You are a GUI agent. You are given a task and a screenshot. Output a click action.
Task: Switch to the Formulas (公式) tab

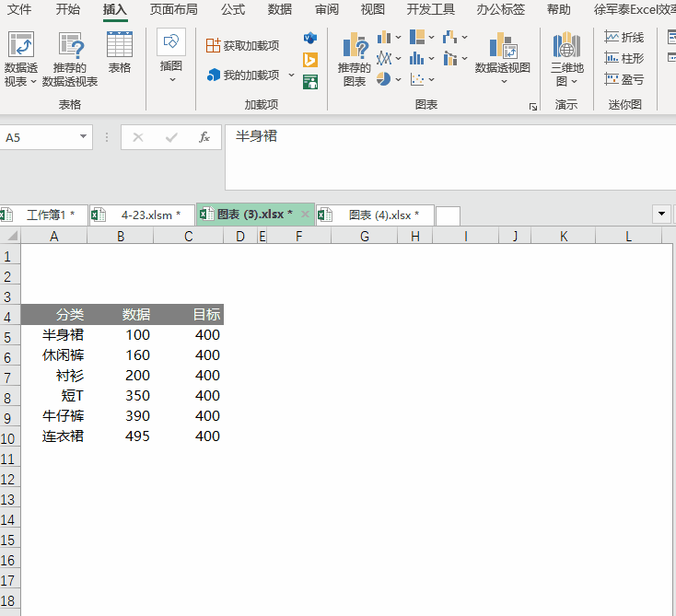click(233, 9)
